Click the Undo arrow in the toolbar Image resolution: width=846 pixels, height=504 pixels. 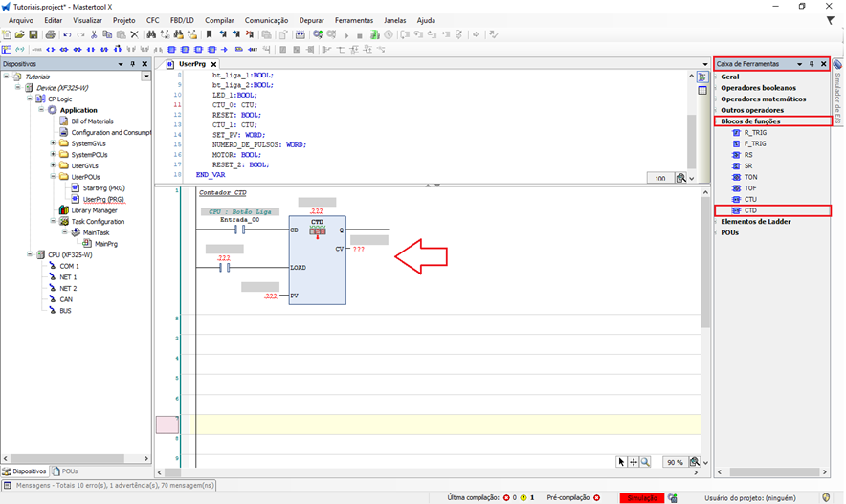[66, 34]
